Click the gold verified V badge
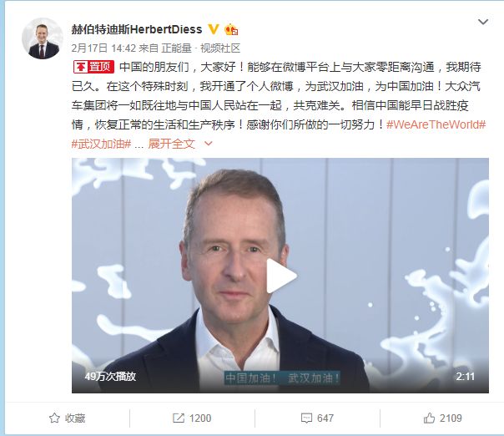Image resolution: width=504 pixels, height=436 pixels. pos(214,29)
